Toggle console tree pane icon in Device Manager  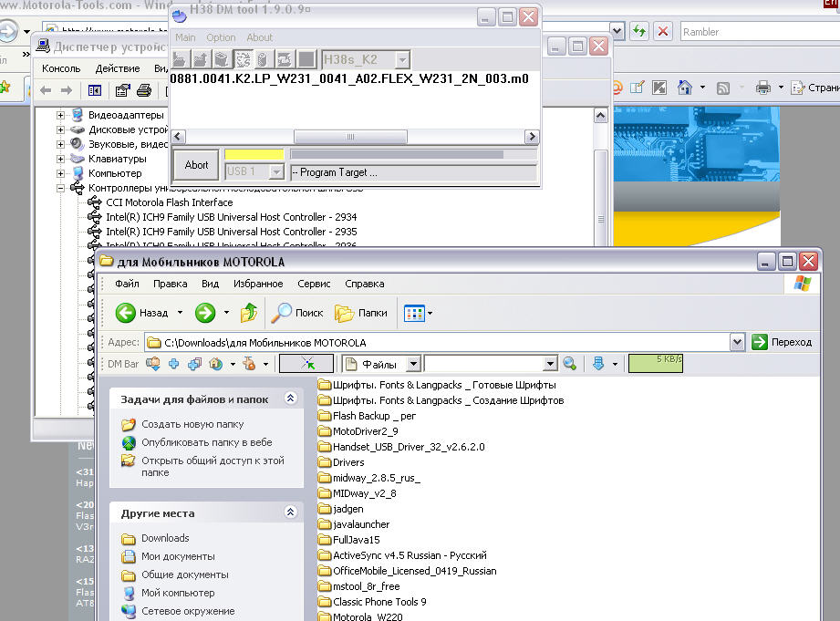(x=95, y=90)
